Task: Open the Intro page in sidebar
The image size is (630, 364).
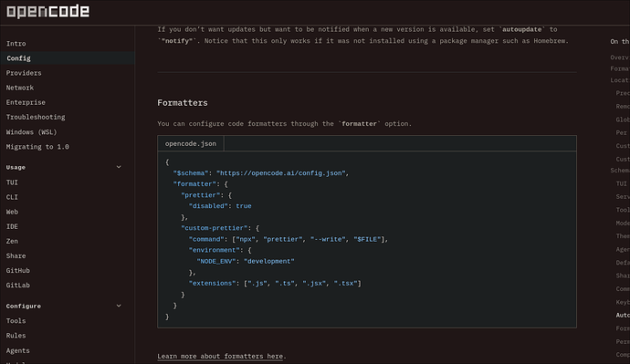Action: [x=16, y=44]
